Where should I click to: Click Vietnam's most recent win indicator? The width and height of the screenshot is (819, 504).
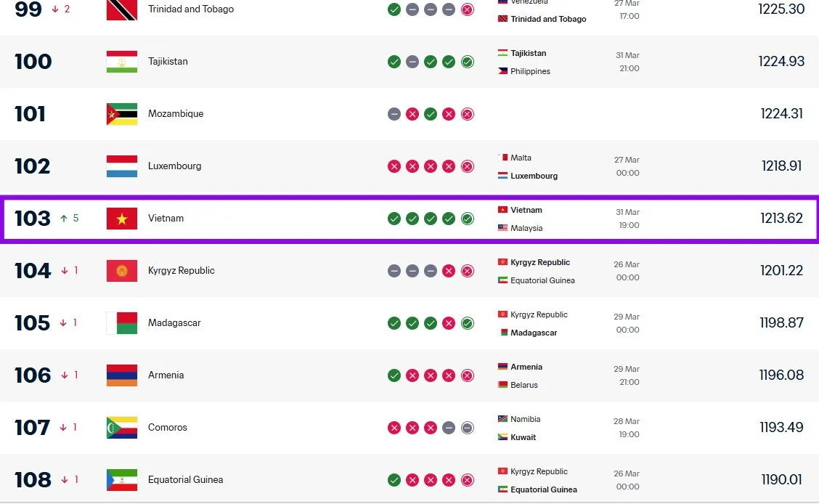[x=468, y=219]
